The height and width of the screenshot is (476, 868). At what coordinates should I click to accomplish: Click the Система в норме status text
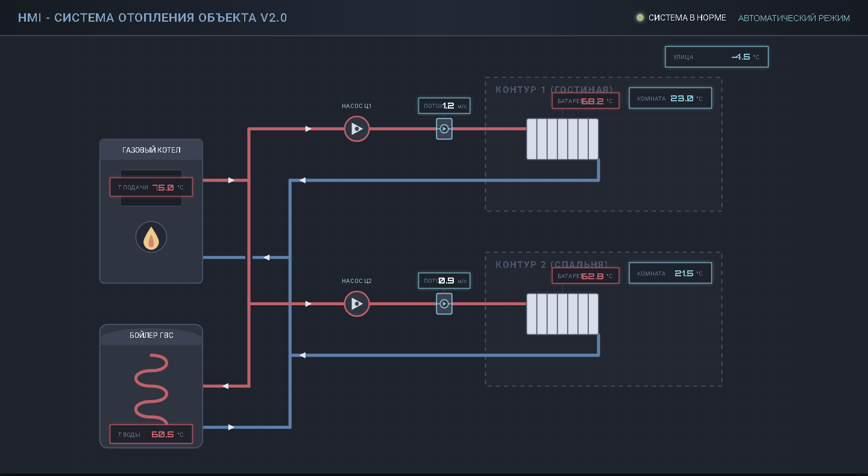click(x=687, y=18)
